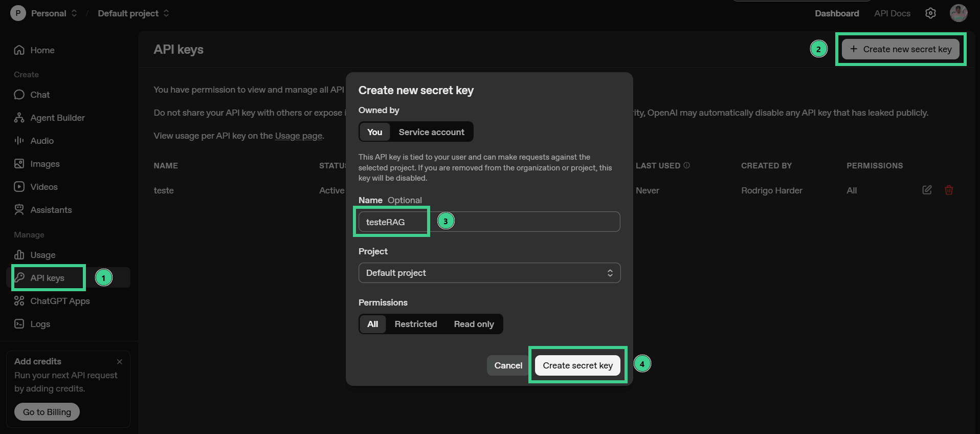Cancel the secret key dialog
Image resolution: width=980 pixels, height=434 pixels.
tap(508, 365)
